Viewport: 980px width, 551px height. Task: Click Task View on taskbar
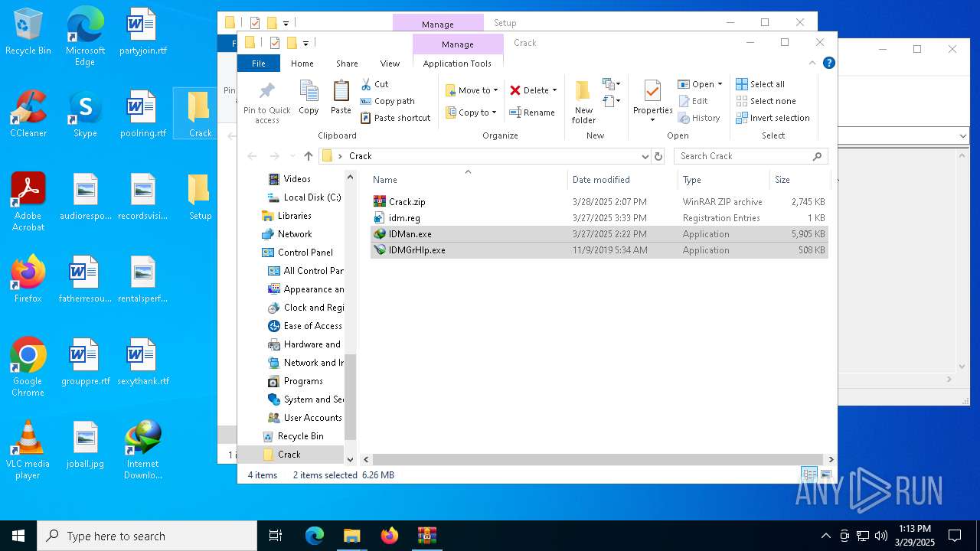(276, 536)
